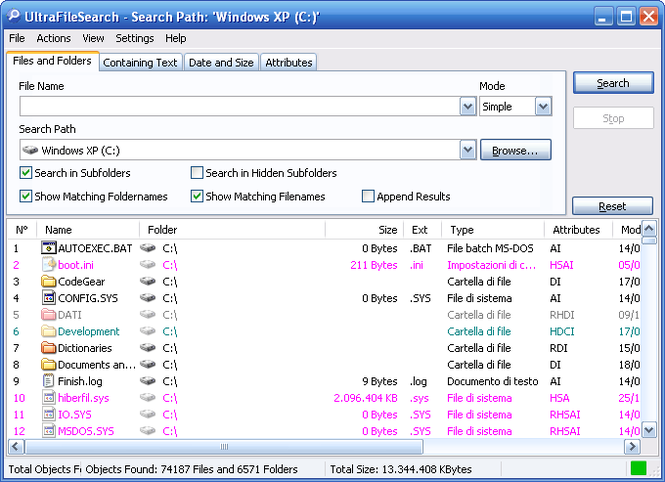The width and height of the screenshot is (665, 482).
Task: Click the drive icon in AUTOEXEC.BAT row
Action: (148, 248)
